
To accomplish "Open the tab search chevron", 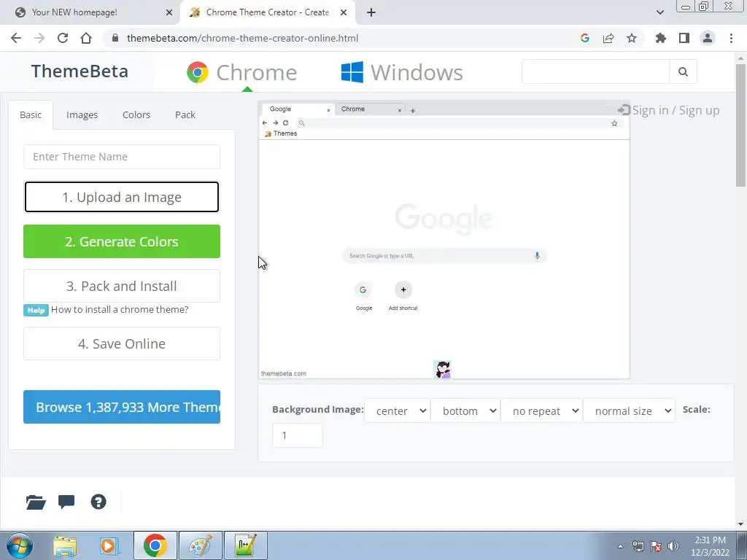I will pyautogui.click(x=659, y=12).
